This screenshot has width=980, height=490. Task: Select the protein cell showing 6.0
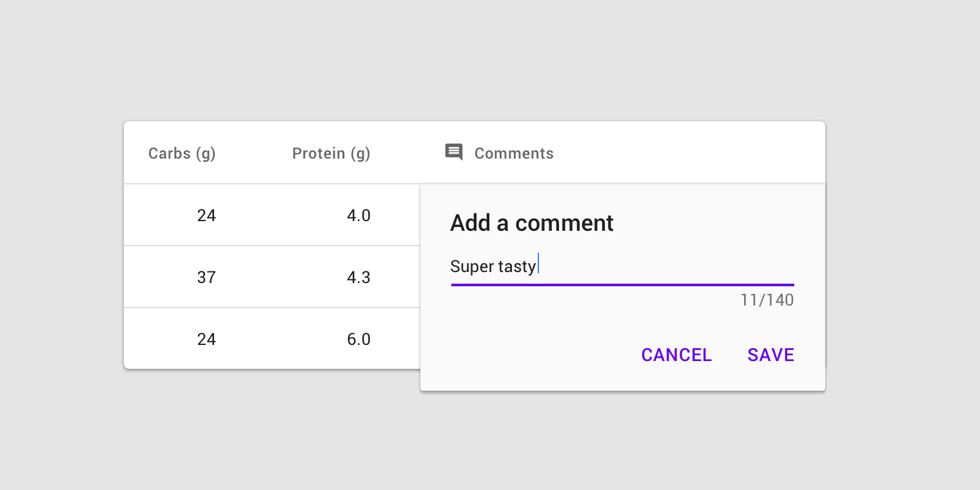coord(358,339)
